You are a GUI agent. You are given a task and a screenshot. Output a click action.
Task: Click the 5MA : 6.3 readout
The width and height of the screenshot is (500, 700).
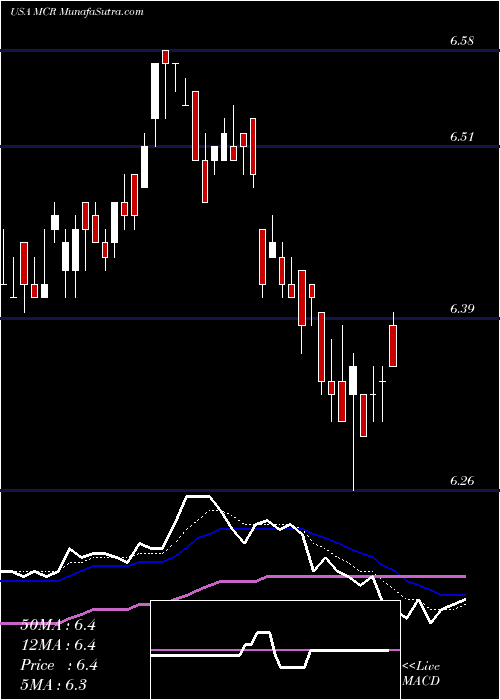[x=54, y=684]
